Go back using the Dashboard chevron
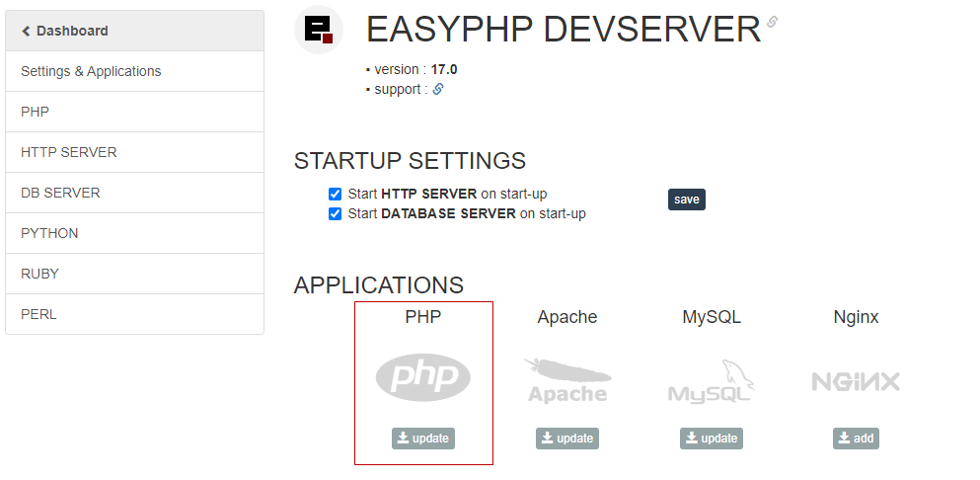Screen dimensions: 980x480 27,31
